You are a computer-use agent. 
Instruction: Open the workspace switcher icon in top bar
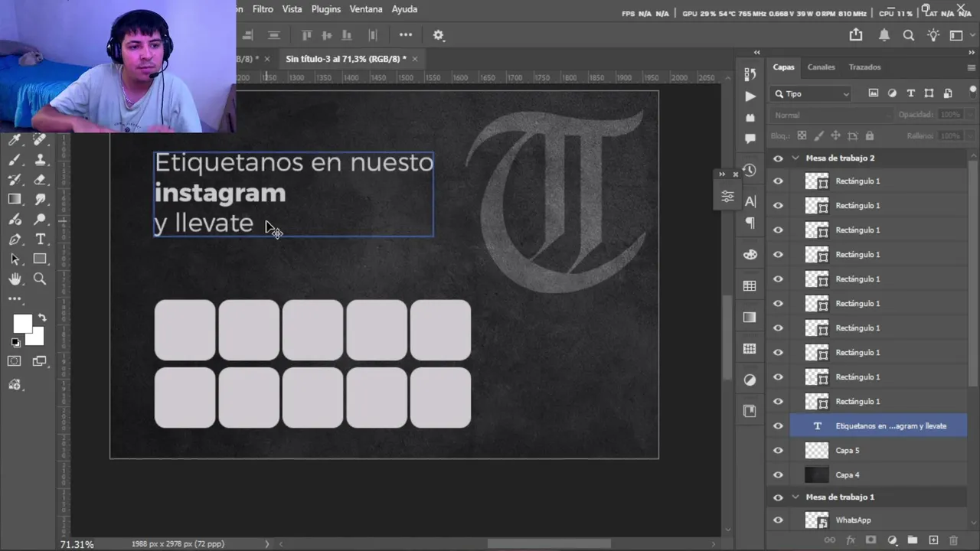coord(956,35)
